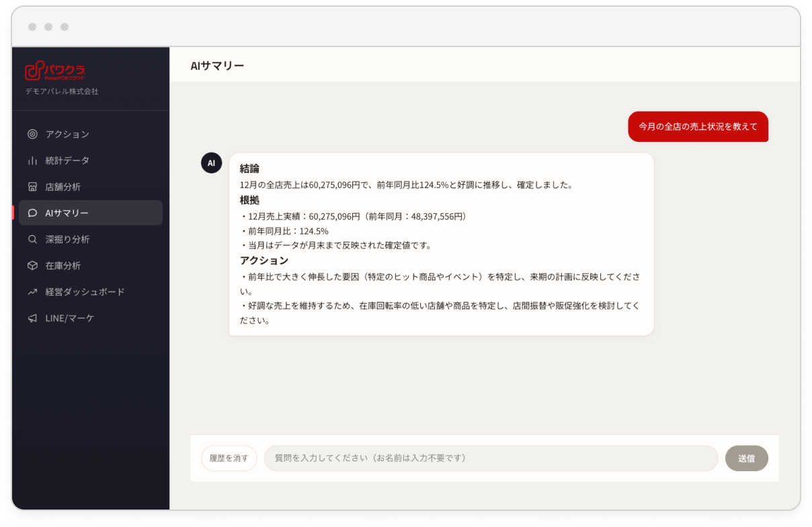Screen dimensions: 812x527
Task: Click the デモアパレル株式会社 company name
Action: pos(62,91)
